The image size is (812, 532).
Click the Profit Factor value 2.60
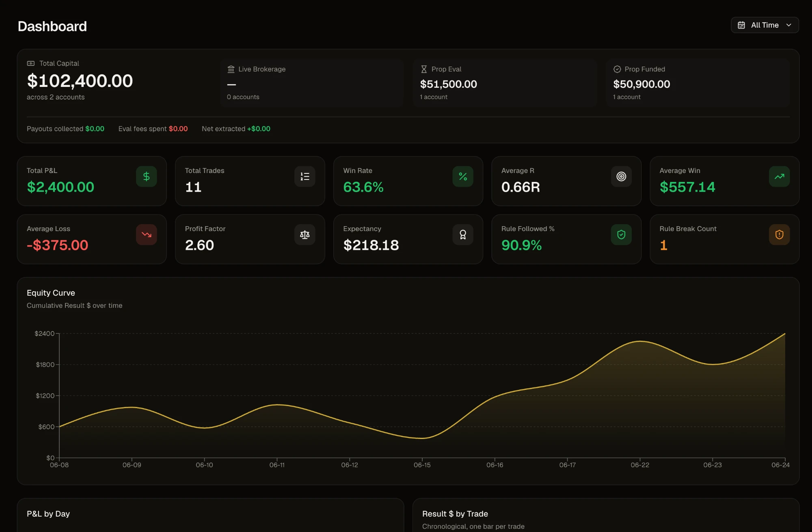click(x=199, y=245)
